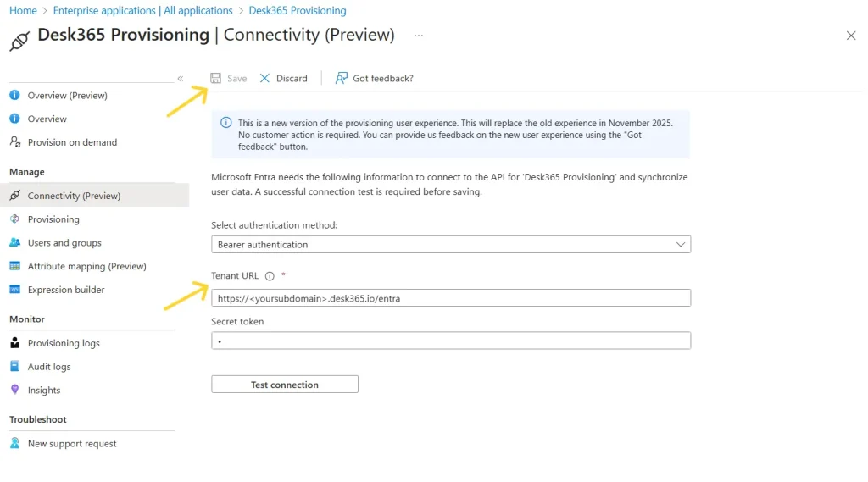The width and height of the screenshot is (868, 482).
Task: Open New support request
Action: 72,443
